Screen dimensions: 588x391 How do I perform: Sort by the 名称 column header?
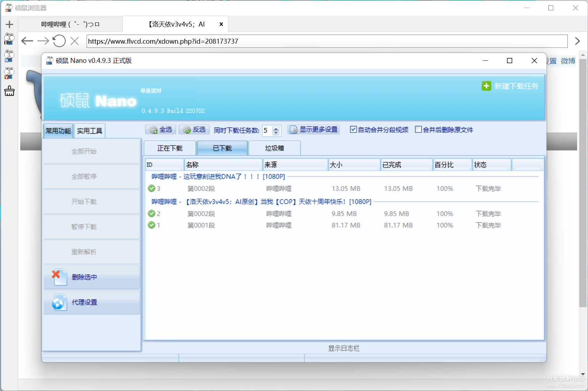click(223, 165)
